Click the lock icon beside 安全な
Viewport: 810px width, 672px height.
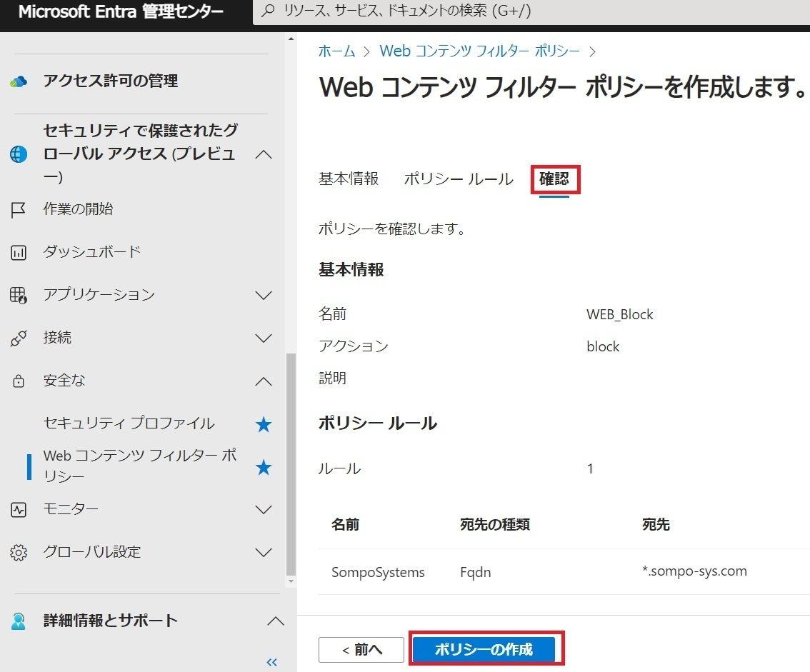pyautogui.click(x=18, y=381)
